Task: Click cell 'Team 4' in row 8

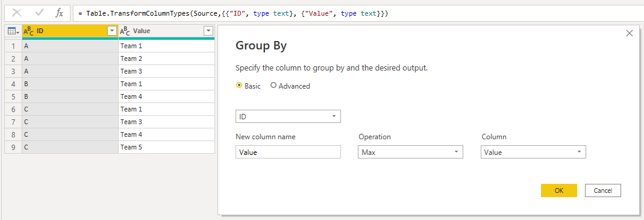Action: coord(166,134)
